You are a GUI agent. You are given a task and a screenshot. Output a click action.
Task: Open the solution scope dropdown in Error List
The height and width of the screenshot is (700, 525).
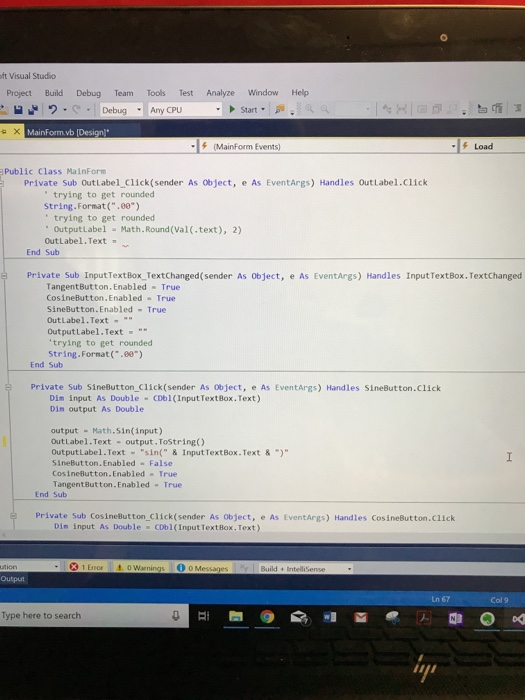tap(29, 567)
